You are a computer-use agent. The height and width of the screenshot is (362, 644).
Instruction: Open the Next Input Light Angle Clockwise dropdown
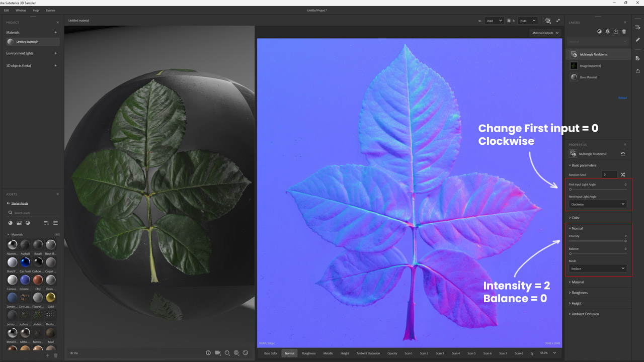pyautogui.click(x=598, y=204)
